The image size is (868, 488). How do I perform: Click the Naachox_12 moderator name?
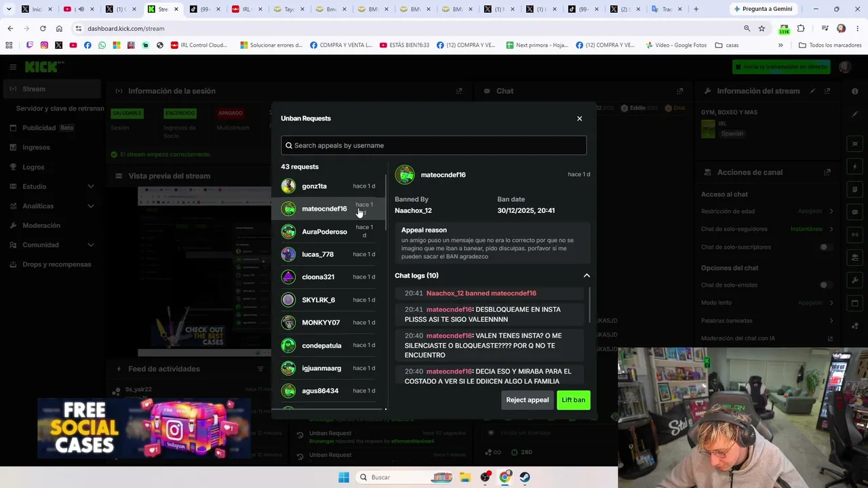pyautogui.click(x=413, y=210)
